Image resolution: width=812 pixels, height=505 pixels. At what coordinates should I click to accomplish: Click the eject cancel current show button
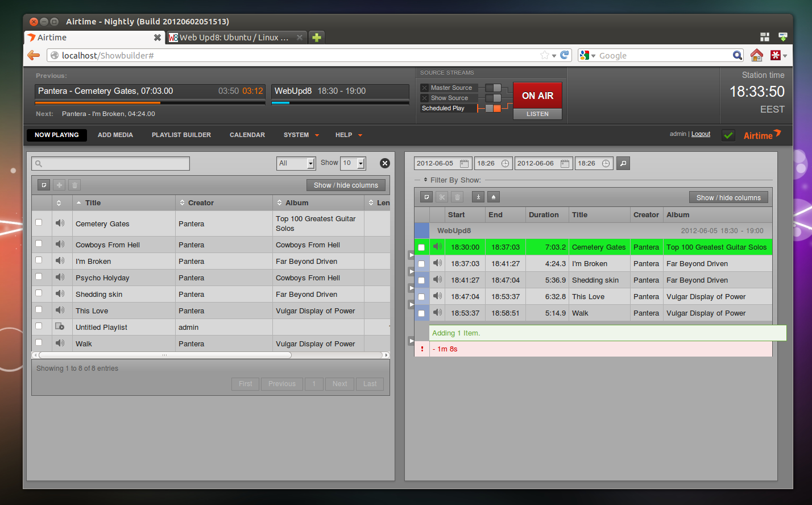(x=494, y=197)
